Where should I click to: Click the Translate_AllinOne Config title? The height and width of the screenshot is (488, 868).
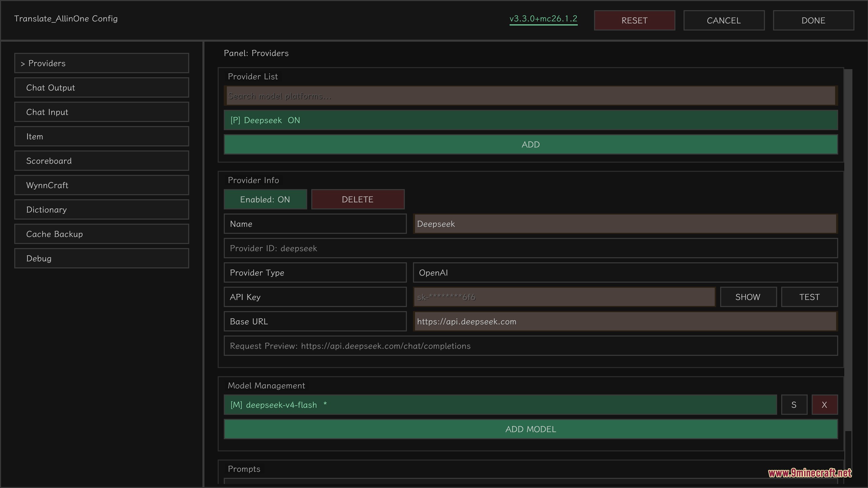[66, 19]
